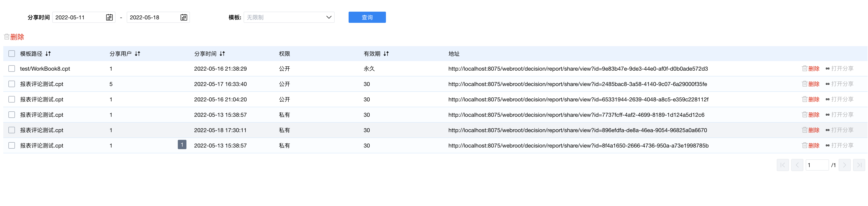Click the page number input field
The height and width of the screenshot is (206, 868).
click(x=816, y=165)
